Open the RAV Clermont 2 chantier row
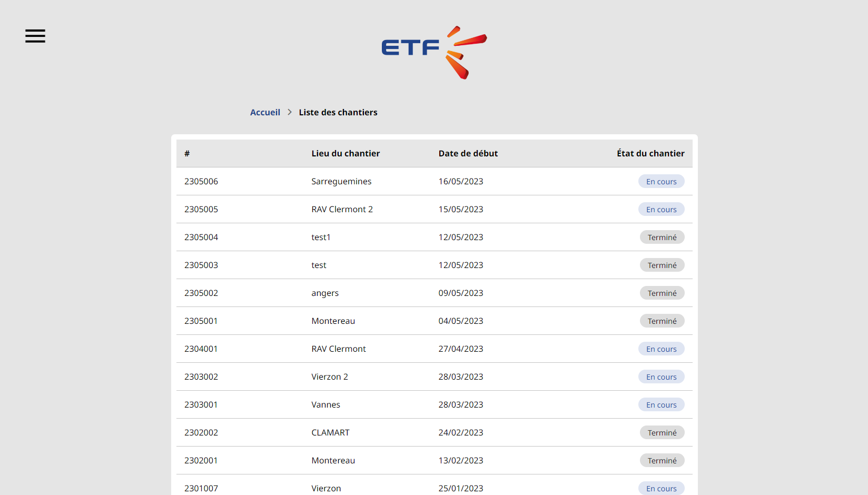The height and width of the screenshot is (495, 868). (x=342, y=209)
